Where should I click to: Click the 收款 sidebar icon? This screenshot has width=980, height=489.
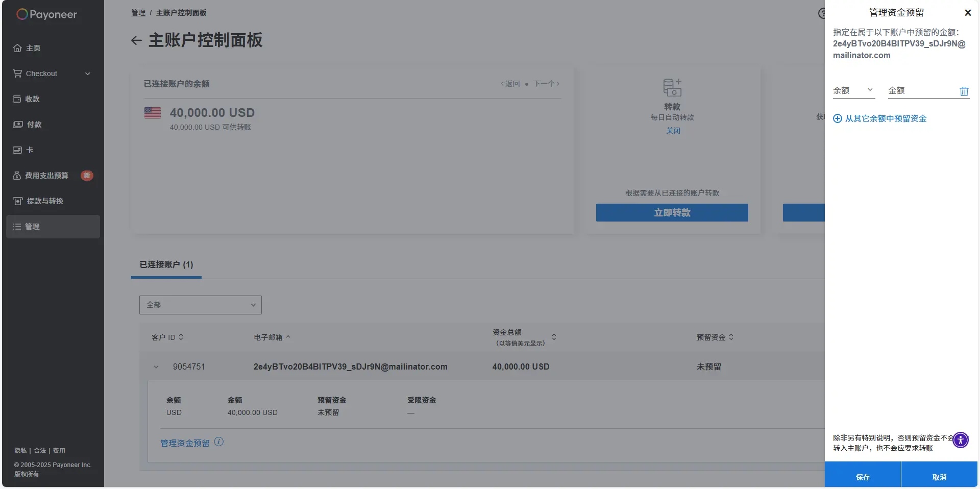[x=17, y=99]
